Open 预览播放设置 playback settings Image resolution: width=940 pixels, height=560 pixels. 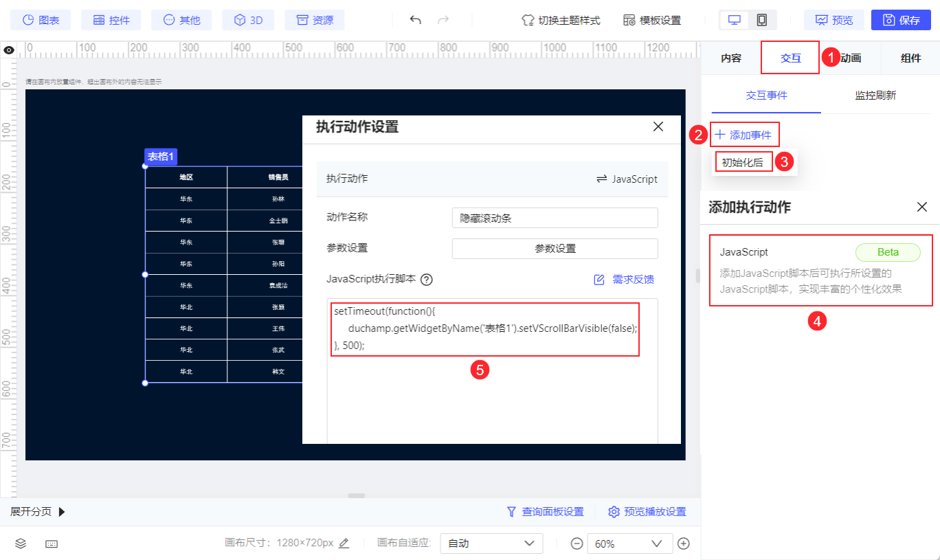[647, 512]
